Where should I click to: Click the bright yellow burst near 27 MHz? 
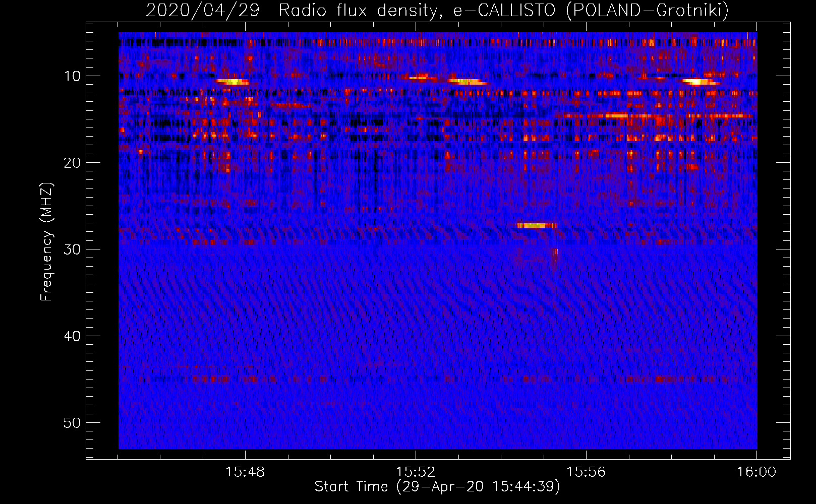click(x=536, y=225)
